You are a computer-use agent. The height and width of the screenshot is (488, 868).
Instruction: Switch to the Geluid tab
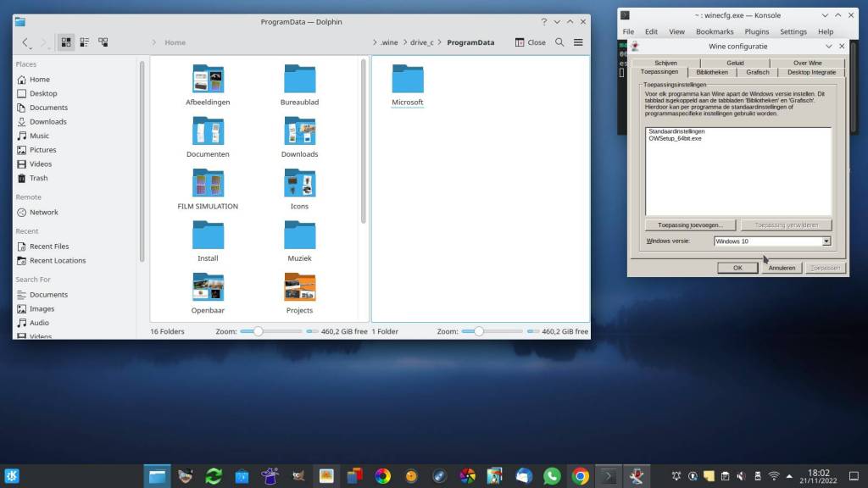tap(735, 63)
